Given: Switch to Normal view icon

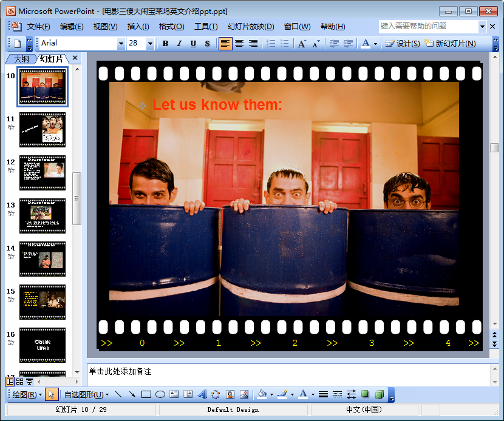Looking at the screenshot, I should [10, 381].
